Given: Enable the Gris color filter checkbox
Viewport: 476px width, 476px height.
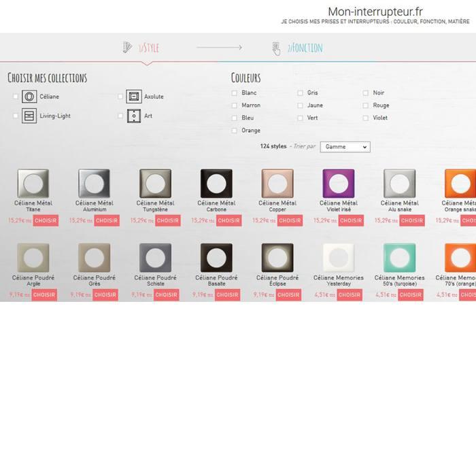Looking at the screenshot, I should coord(300,93).
